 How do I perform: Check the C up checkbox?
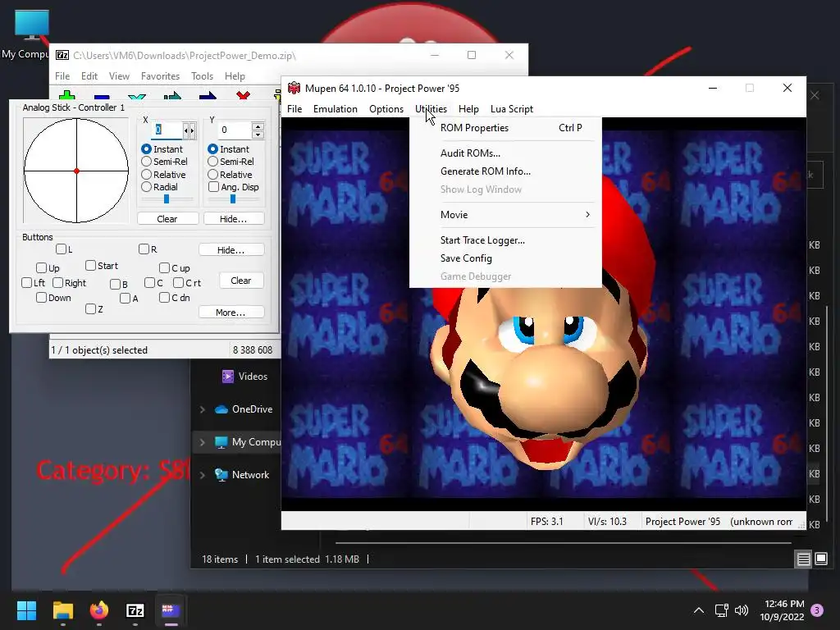[164, 267]
